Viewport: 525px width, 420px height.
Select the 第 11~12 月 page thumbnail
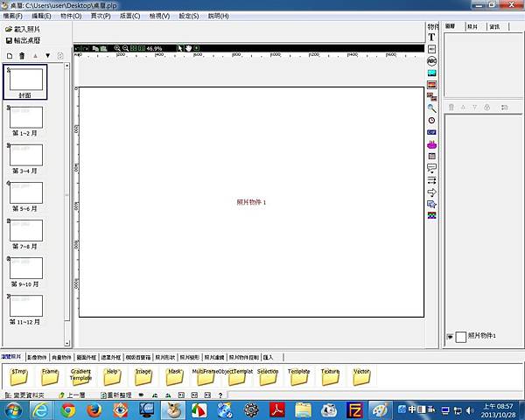(x=25, y=310)
